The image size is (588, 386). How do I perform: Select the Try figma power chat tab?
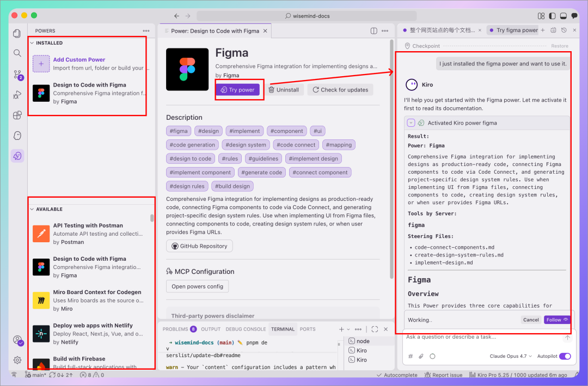(x=513, y=30)
